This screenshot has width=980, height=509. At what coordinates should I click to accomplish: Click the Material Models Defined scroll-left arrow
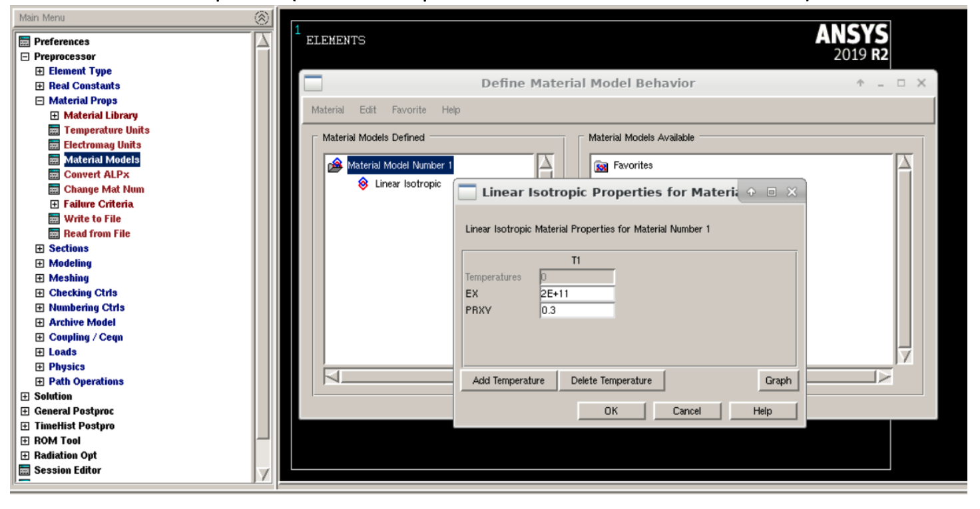(332, 377)
